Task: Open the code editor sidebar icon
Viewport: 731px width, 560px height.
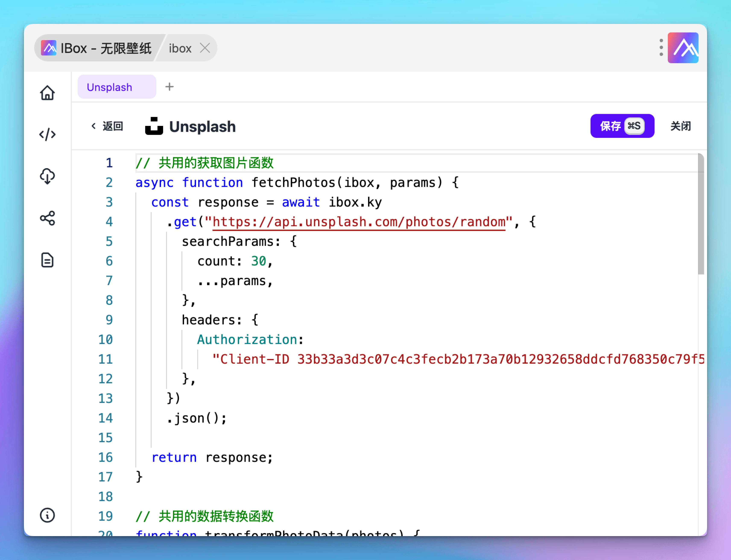Action: [47, 134]
